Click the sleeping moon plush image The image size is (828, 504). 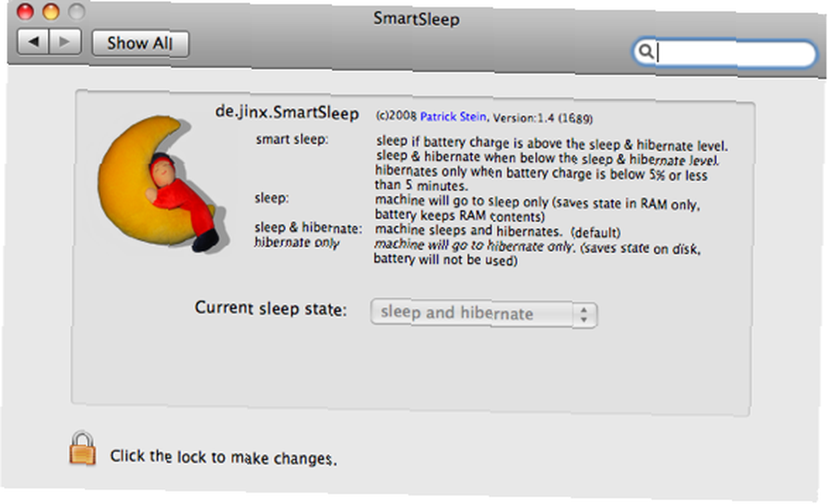coord(161,183)
